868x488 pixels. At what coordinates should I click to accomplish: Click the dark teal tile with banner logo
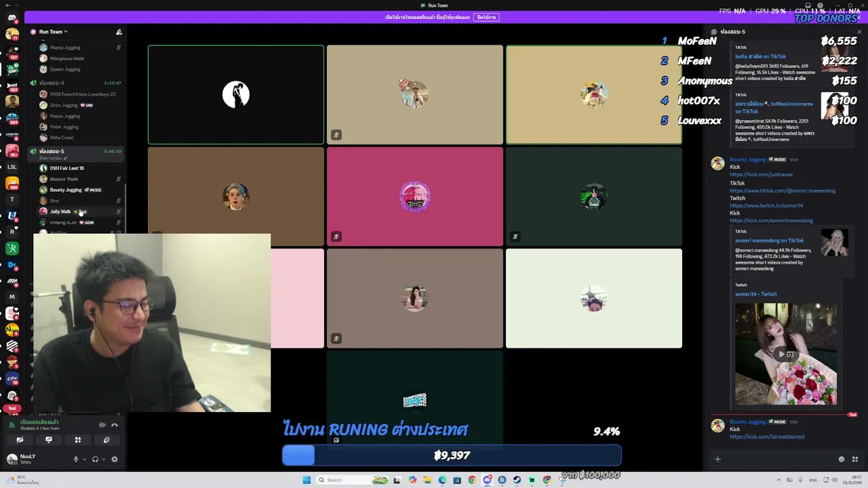point(415,400)
